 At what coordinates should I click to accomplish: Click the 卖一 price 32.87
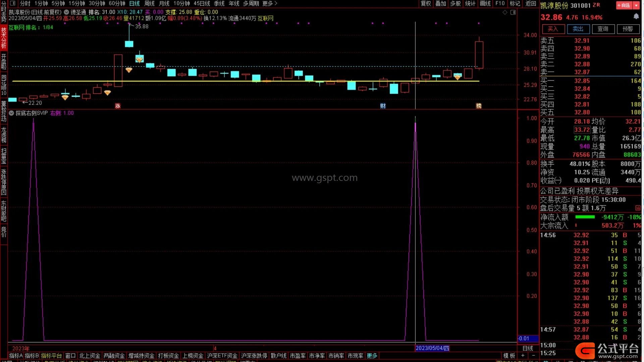coord(582,72)
